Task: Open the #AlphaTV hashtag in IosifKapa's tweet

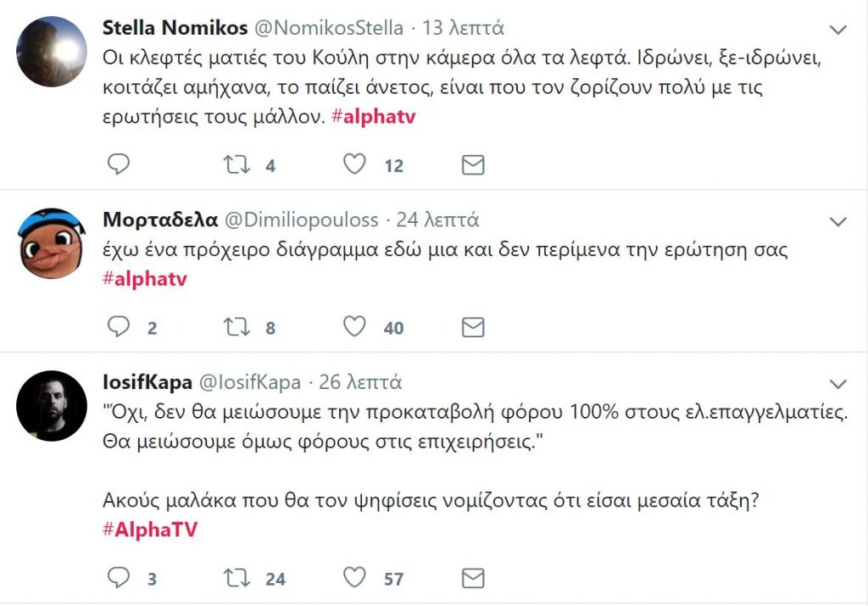Action: (x=151, y=530)
